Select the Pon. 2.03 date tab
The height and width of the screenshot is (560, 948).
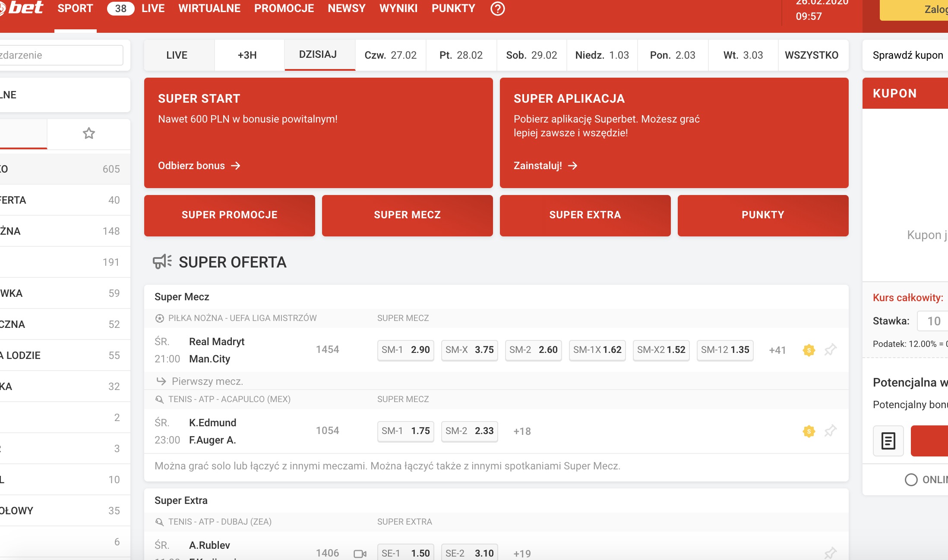click(673, 55)
